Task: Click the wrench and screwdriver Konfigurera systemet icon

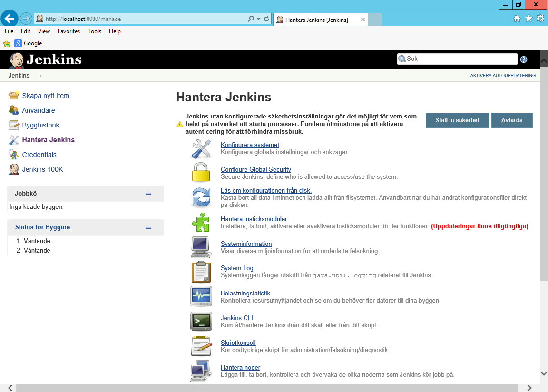Action: 201,149
